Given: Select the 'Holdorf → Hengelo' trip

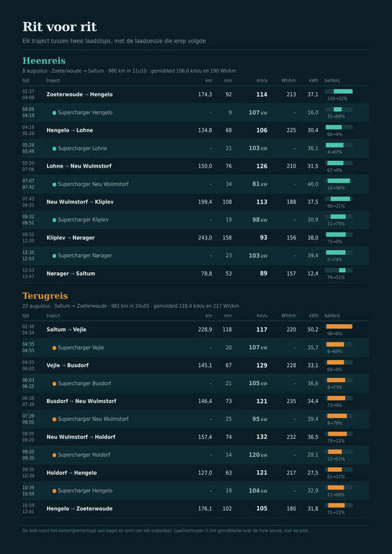Looking at the screenshot, I should point(196,473).
